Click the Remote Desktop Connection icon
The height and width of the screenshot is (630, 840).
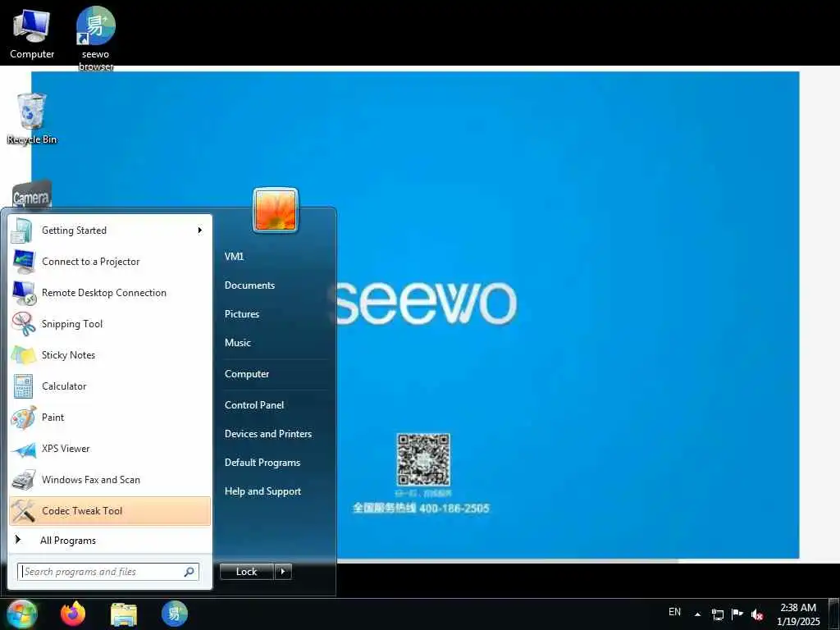pyautogui.click(x=24, y=293)
